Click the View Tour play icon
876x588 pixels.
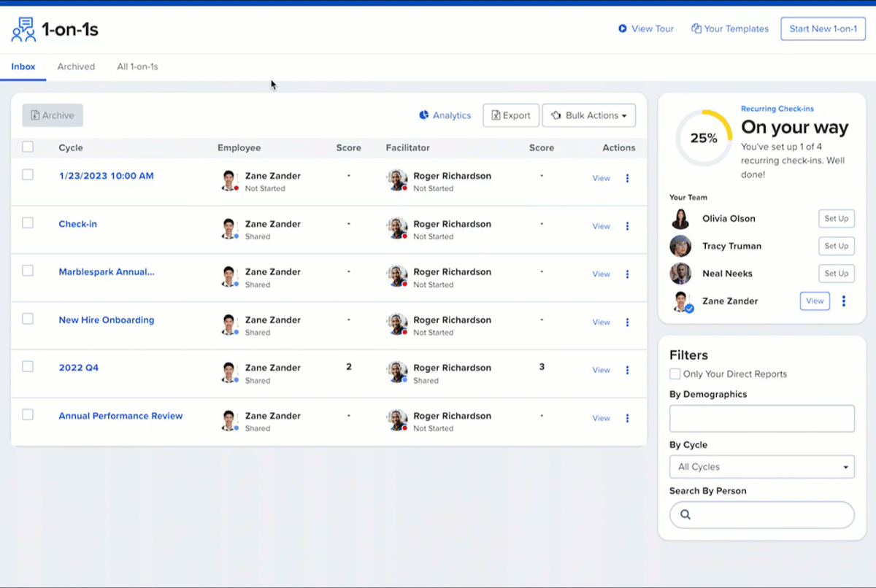623,29
